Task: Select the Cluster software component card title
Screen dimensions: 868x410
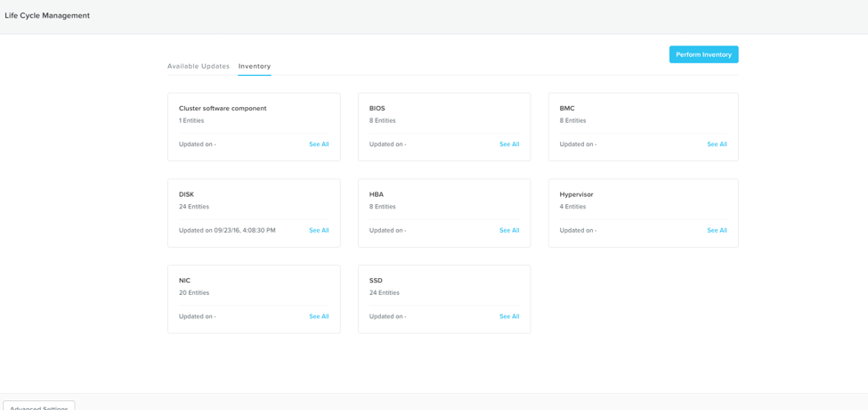Action: 223,108
